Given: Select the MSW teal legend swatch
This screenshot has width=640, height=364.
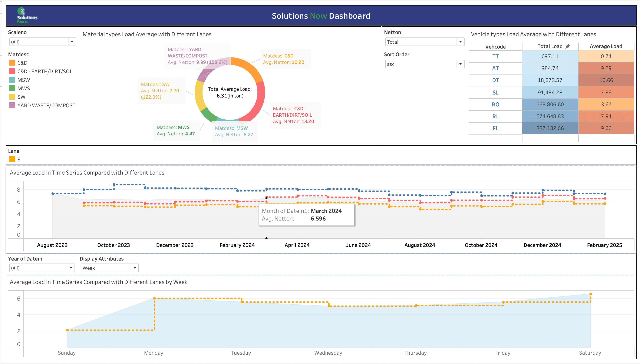Looking at the screenshot, I should coord(12,80).
